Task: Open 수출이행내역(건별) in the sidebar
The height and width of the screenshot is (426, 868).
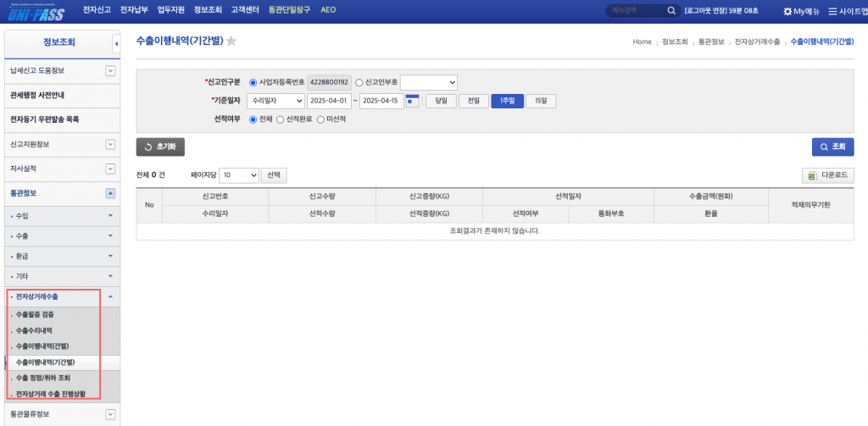Action: (42, 346)
